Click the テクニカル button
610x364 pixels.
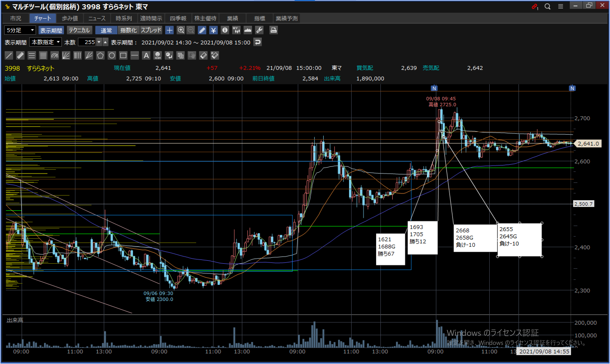point(79,30)
